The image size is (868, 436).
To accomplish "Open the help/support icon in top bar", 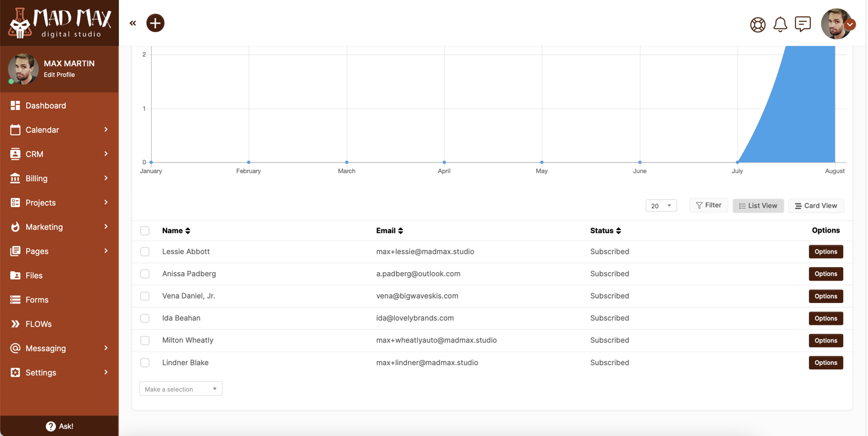I will (757, 25).
